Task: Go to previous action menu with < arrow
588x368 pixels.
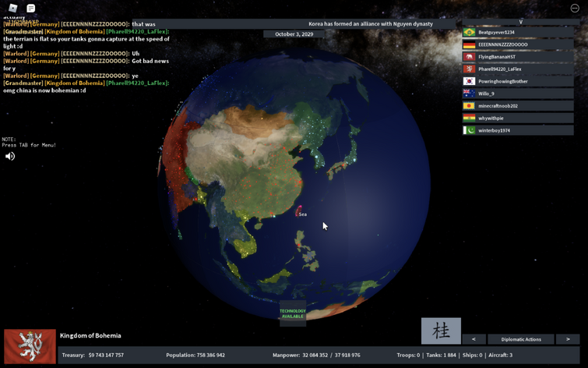Action: pos(474,339)
